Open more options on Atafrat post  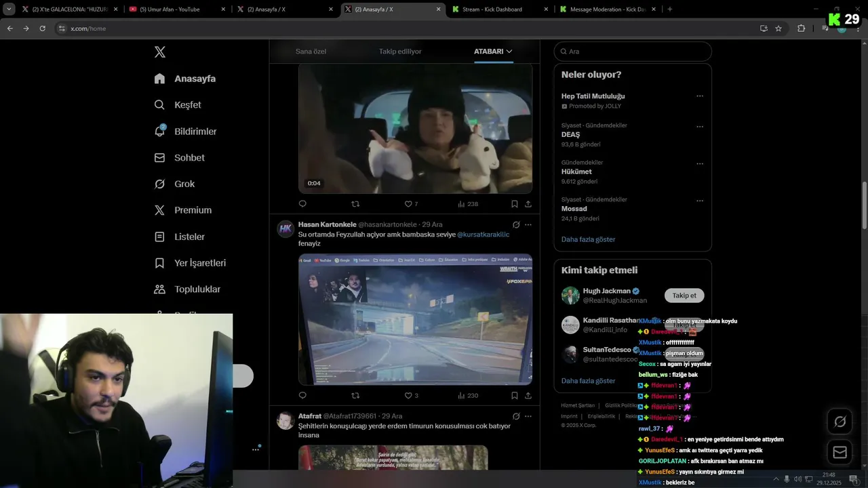coord(528,416)
